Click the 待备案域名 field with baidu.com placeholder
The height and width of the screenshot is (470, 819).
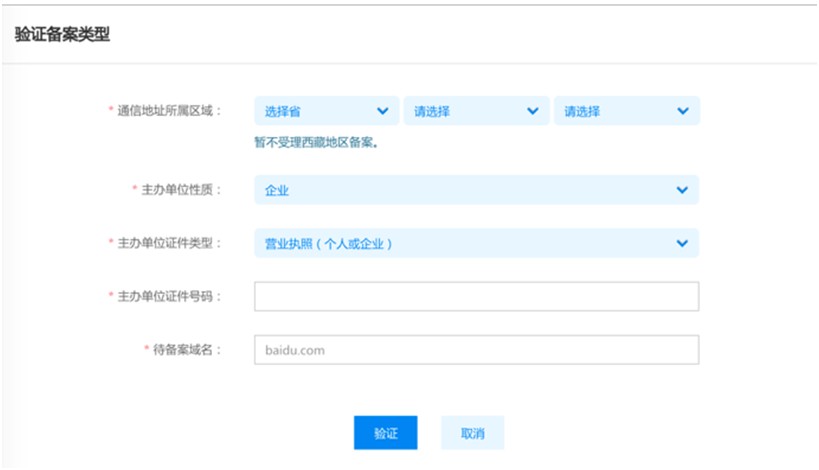pyautogui.click(x=476, y=350)
